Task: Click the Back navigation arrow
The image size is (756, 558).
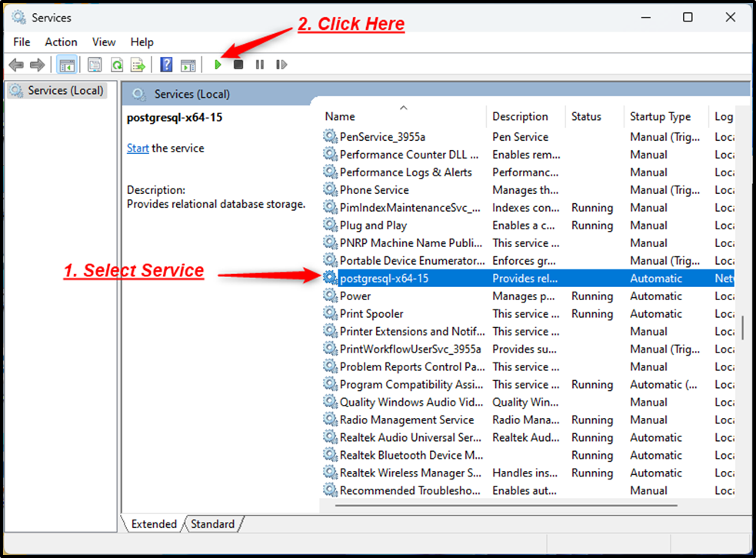Action: [x=15, y=64]
